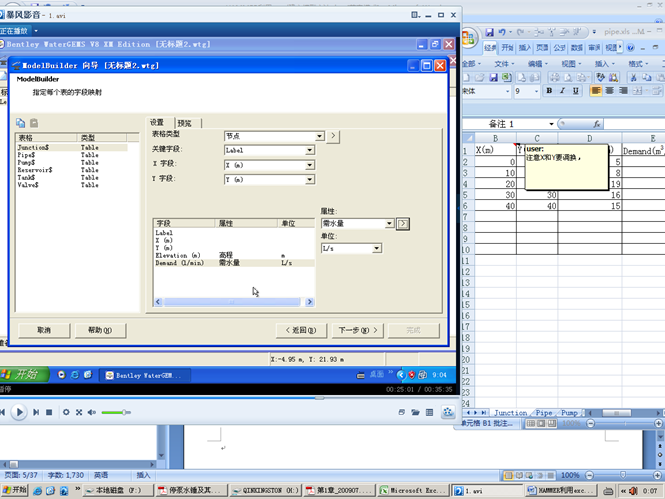Switch to the Pump sheet tab in Excel
This screenshot has height=499, width=665.
[x=569, y=413]
